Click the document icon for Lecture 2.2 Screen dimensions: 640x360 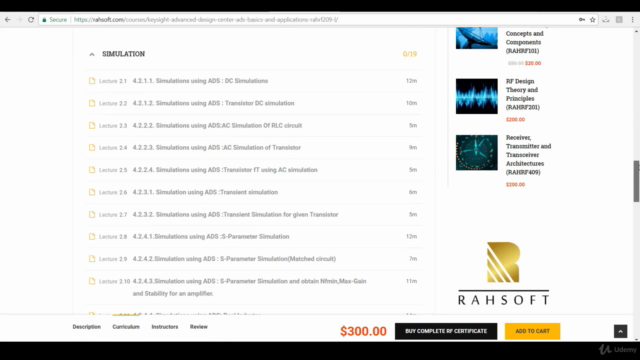92,103
